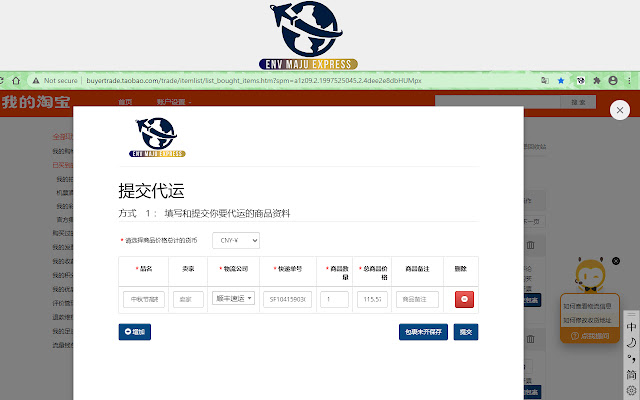
Task: Click the 包裹未开保存 button
Action: 423,332
